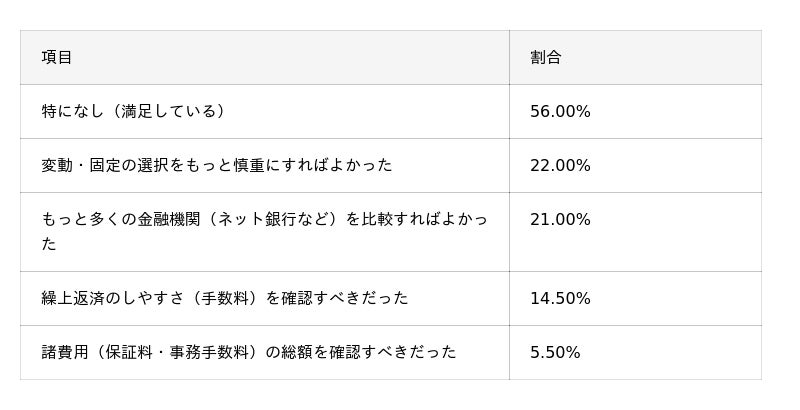The height and width of the screenshot is (410, 800).
Task: Click the 22.00% value cell
Action: tap(560, 165)
